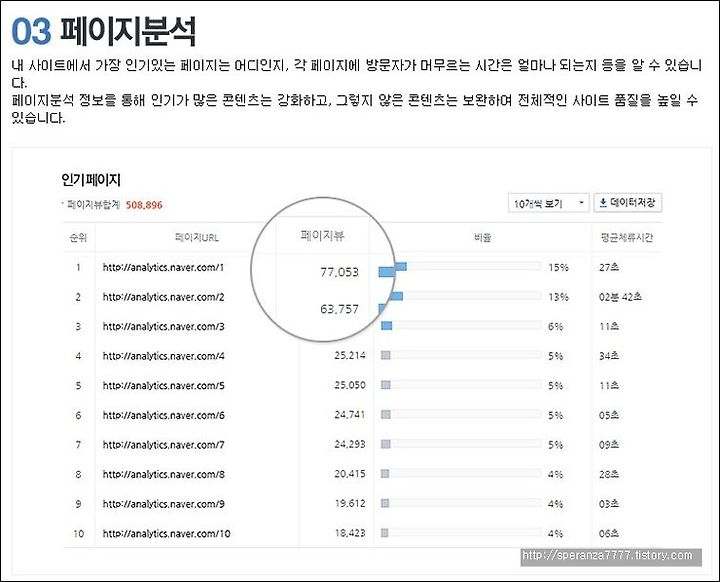Click the 6% ratio value
This screenshot has width=720, height=582.
(x=556, y=327)
